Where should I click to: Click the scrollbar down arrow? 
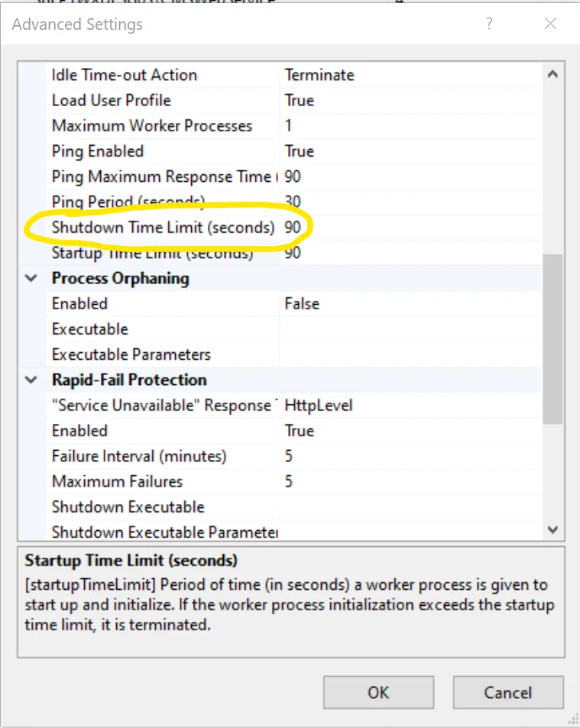point(552,529)
